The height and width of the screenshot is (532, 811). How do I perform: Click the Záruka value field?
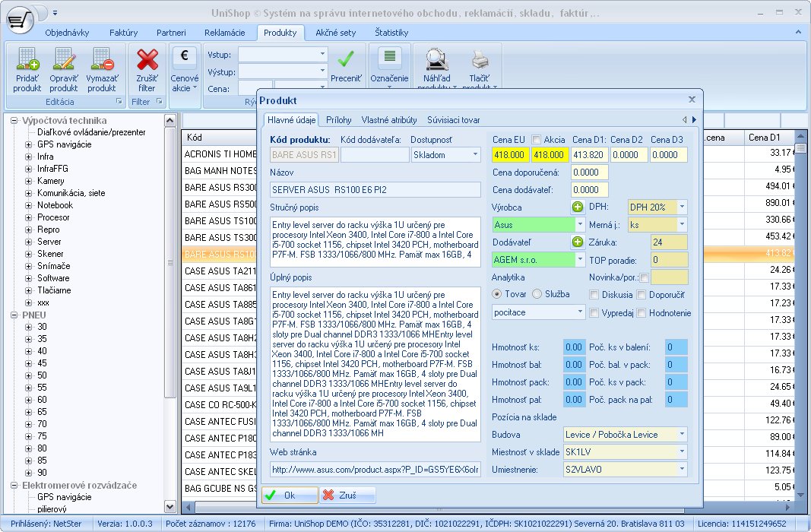pos(669,242)
